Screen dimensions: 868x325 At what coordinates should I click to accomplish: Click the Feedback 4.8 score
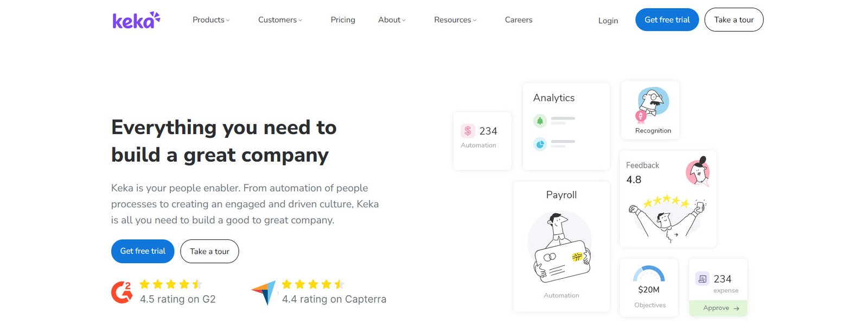634,180
